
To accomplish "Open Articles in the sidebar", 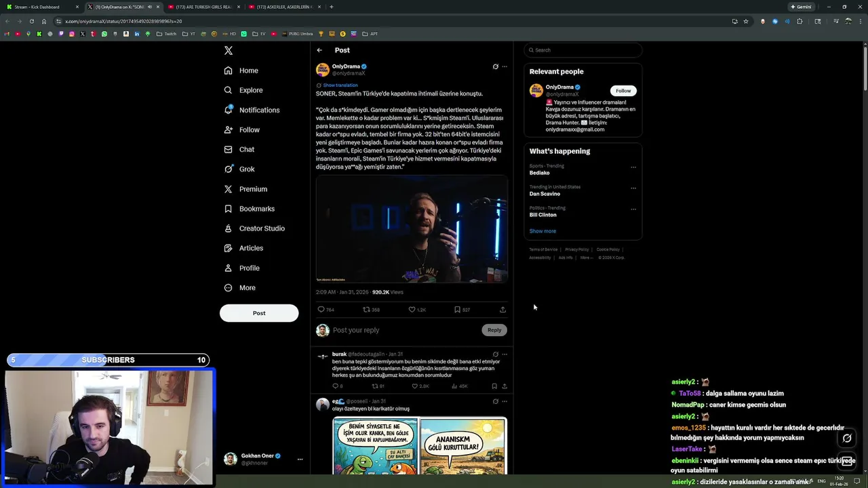I will [x=243, y=248].
